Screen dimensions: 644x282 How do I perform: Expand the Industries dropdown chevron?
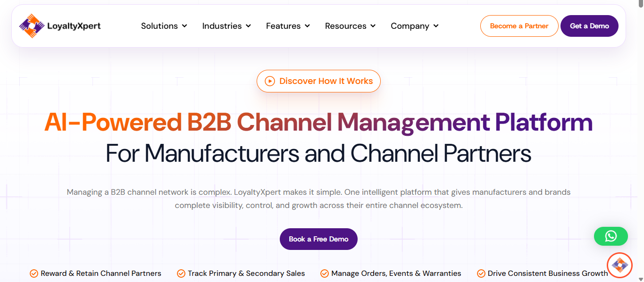tap(248, 26)
